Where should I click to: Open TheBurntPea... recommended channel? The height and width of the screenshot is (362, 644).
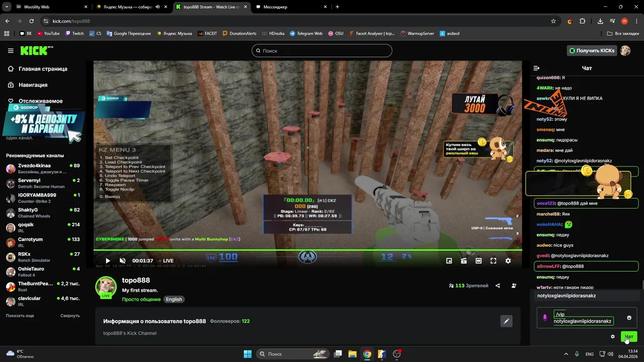pyautogui.click(x=43, y=287)
